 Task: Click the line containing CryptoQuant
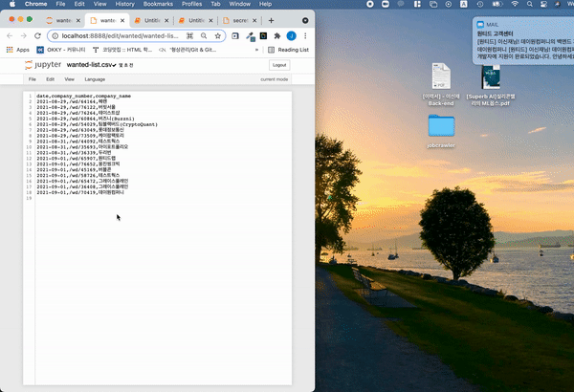pyautogui.click(x=97, y=124)
